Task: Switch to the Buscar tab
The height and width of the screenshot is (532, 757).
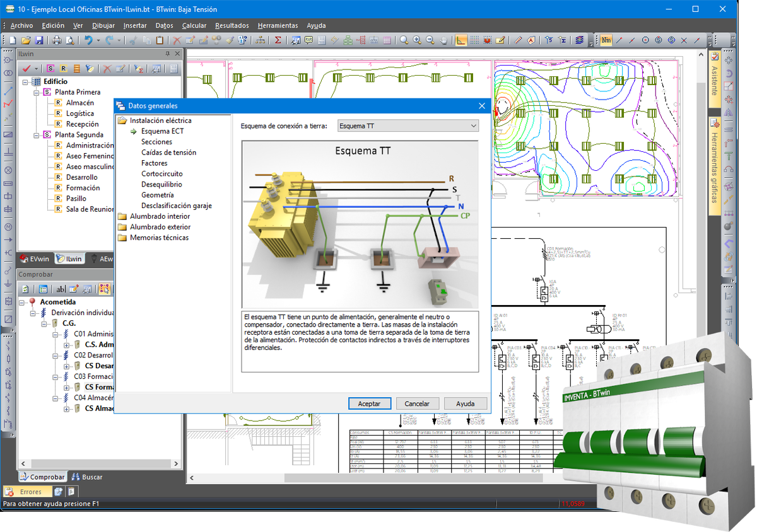Action: (86, 477)
